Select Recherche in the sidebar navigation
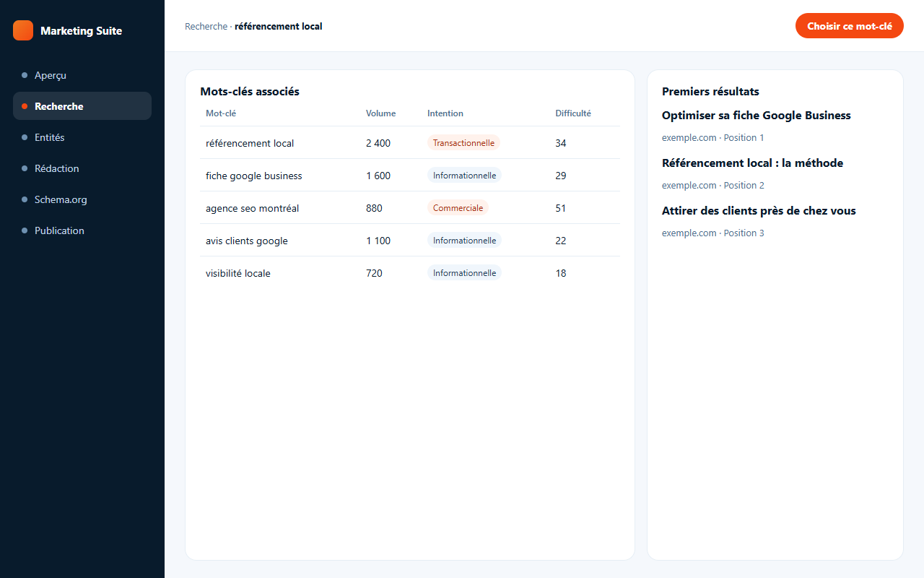Screen dimensions: 924x578 (x=82, y=106)
